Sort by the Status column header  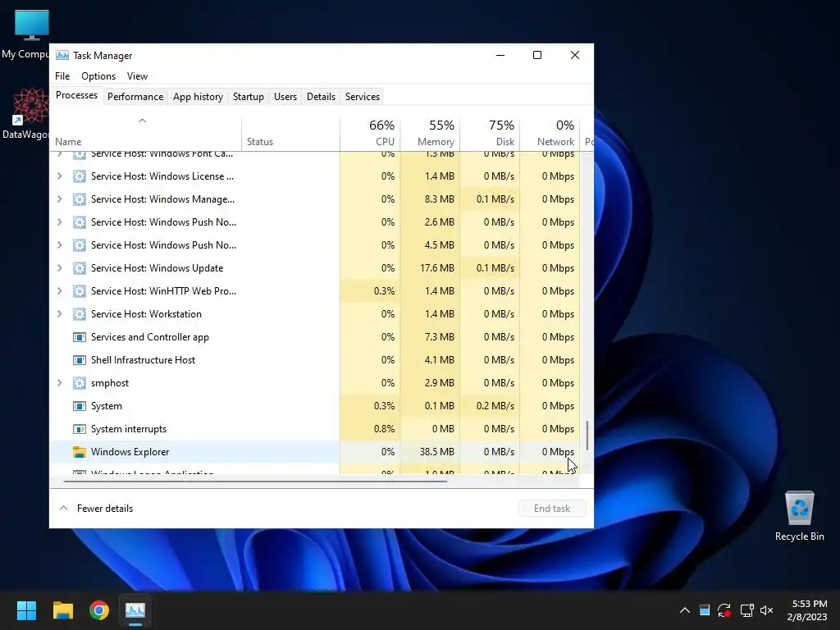pyautogui.click(x=290, y=133)
